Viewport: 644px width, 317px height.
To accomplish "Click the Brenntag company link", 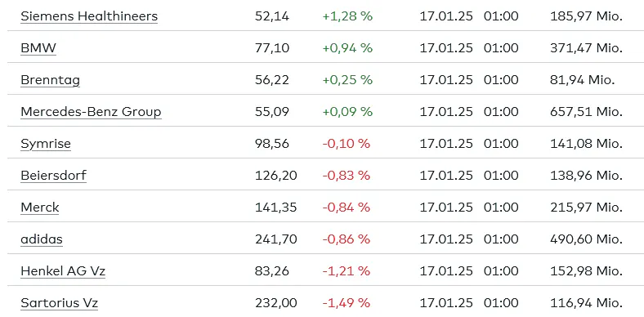I will pyautogui.click(x=50, y=80).
